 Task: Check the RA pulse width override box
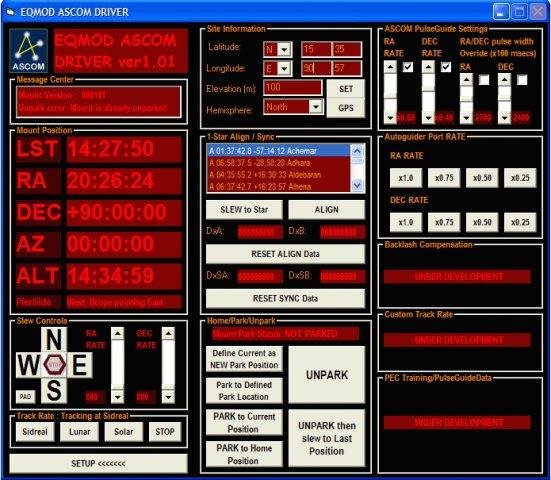(x=484, y=80)
